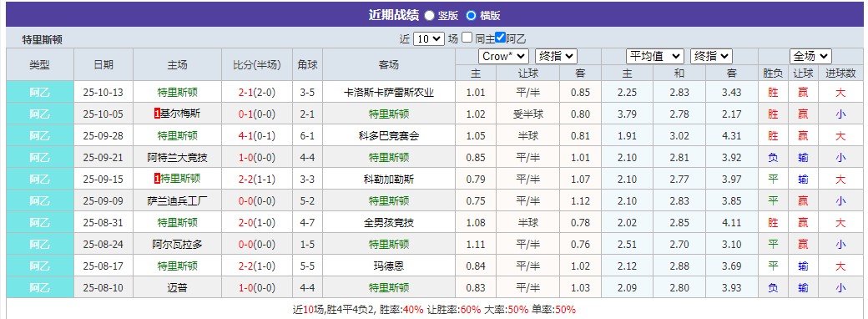Viewport: 868px width, 319px height.
Task: Open the 全场 dropdown
Action: point(811,56)
